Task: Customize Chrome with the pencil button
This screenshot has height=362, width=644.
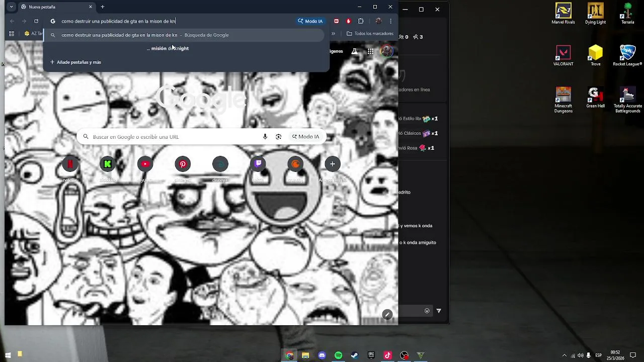Action: pos(387,314)
